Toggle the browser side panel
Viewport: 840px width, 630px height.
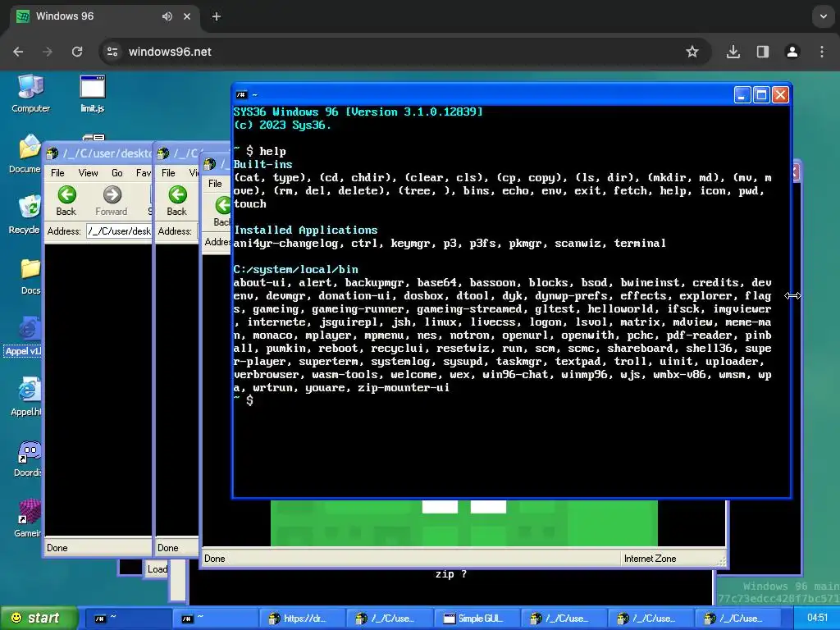(763, 52)
